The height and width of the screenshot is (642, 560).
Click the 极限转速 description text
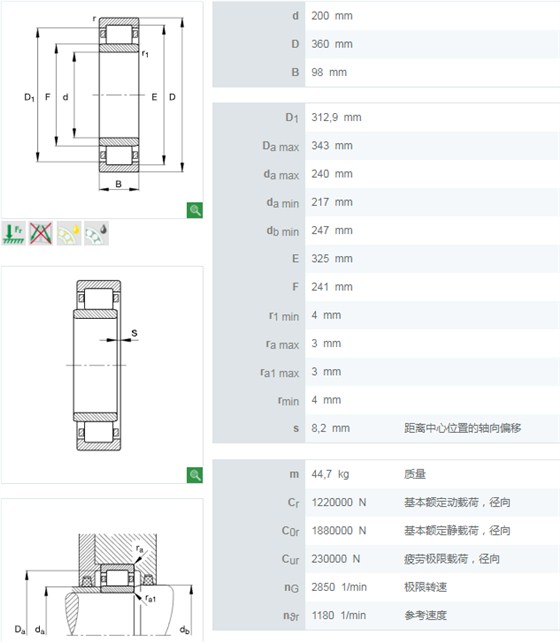pyautogui.click(x=425, y=587)
